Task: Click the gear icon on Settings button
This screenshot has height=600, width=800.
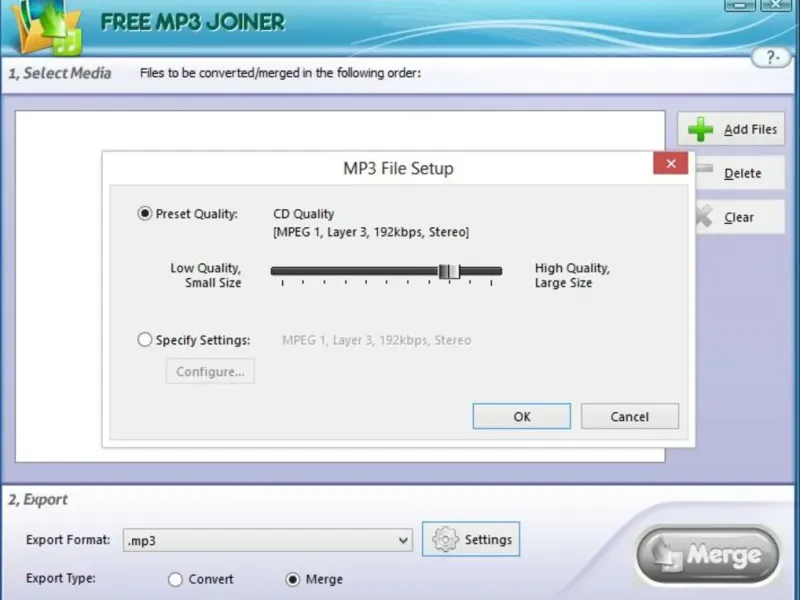Action: [x=445, y=539]
